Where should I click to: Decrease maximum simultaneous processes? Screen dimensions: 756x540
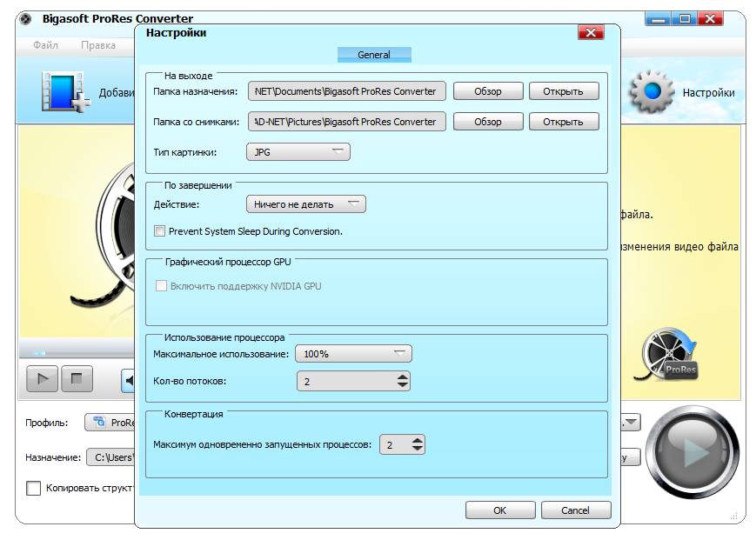[x=418, y=449]
